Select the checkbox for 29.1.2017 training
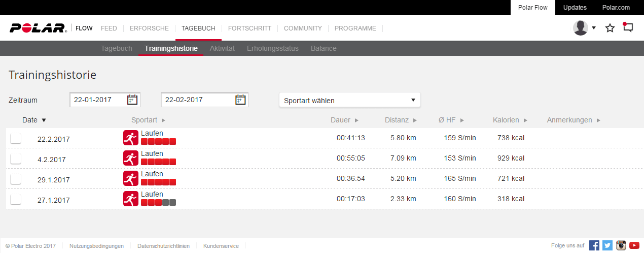 [16, 179]
